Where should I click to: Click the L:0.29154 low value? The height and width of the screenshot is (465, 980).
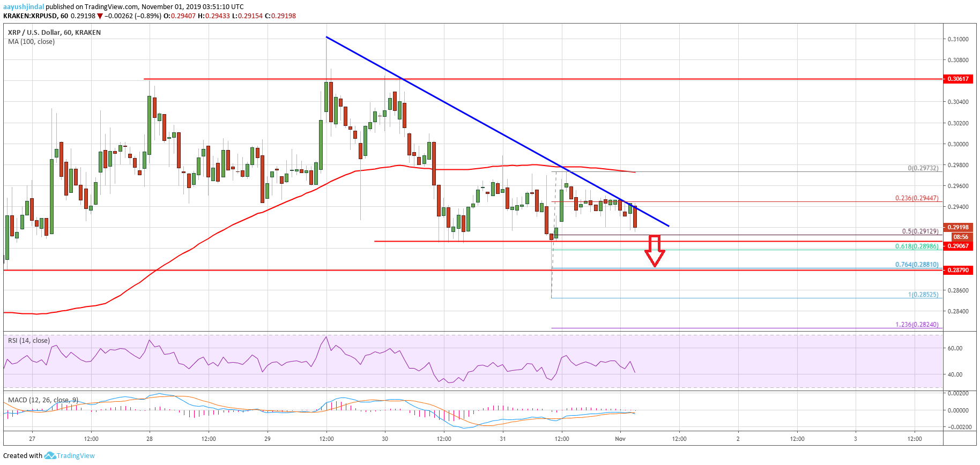248,16
